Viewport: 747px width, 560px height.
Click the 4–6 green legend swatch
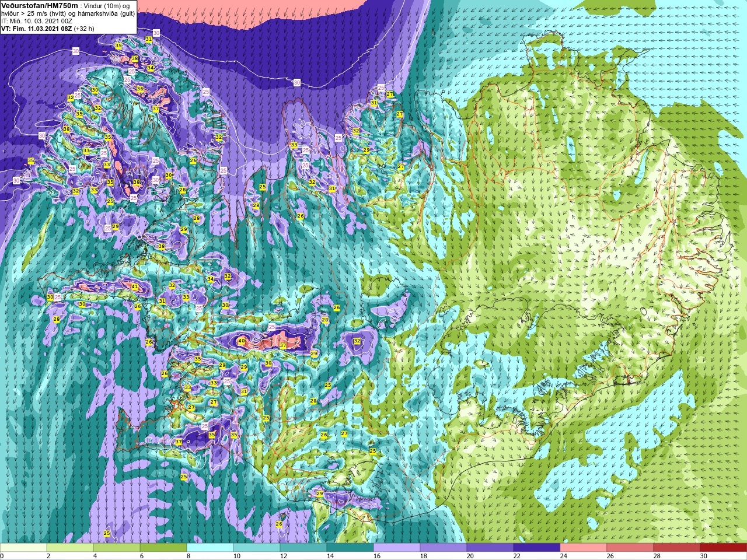pyautogui.click(x=117, y=548)
